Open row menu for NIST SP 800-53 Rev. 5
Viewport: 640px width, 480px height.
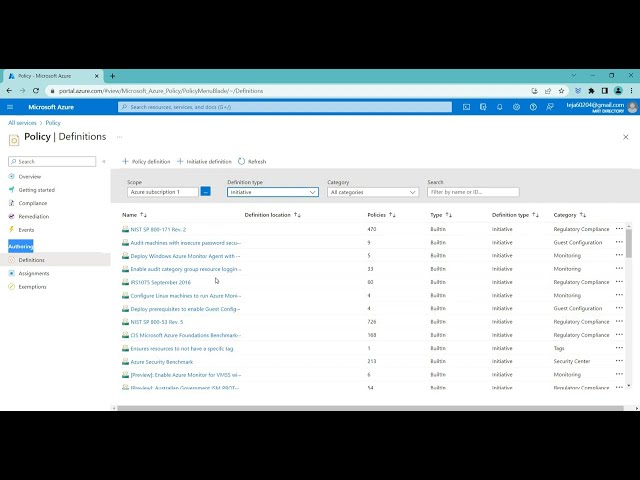point(619,321)
